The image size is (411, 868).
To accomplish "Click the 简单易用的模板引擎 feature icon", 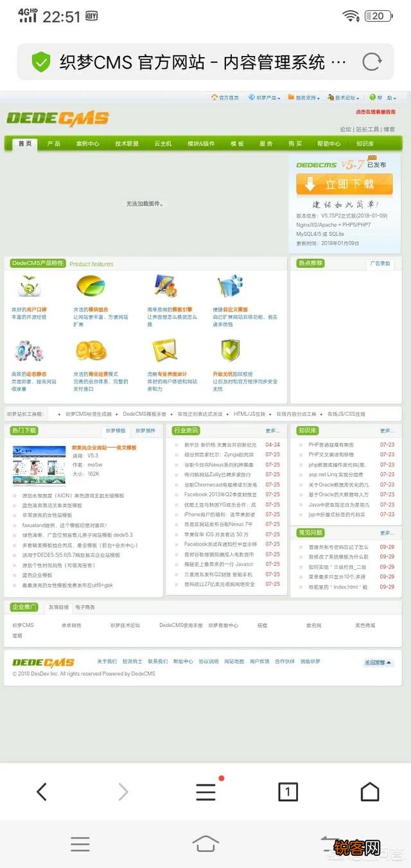I will pos(165,286).
